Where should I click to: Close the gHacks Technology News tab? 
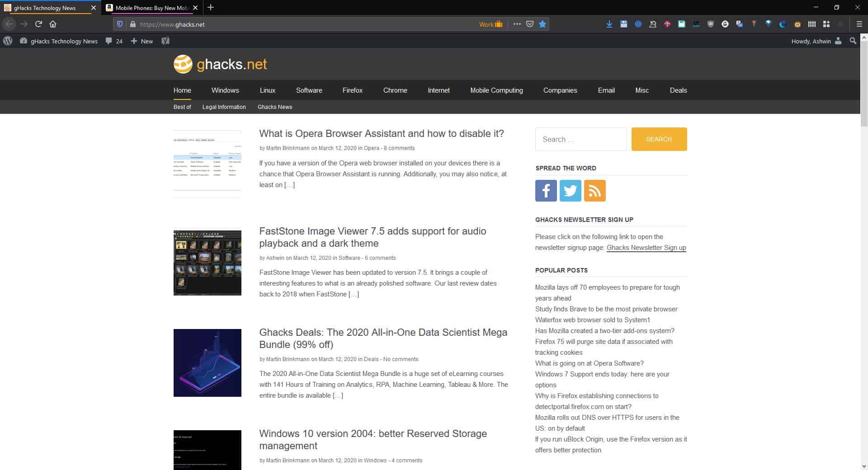tap(94, 8)
